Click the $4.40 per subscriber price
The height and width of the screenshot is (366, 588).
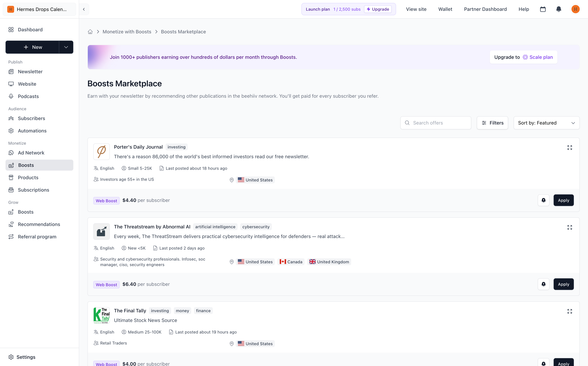(146, 200)
